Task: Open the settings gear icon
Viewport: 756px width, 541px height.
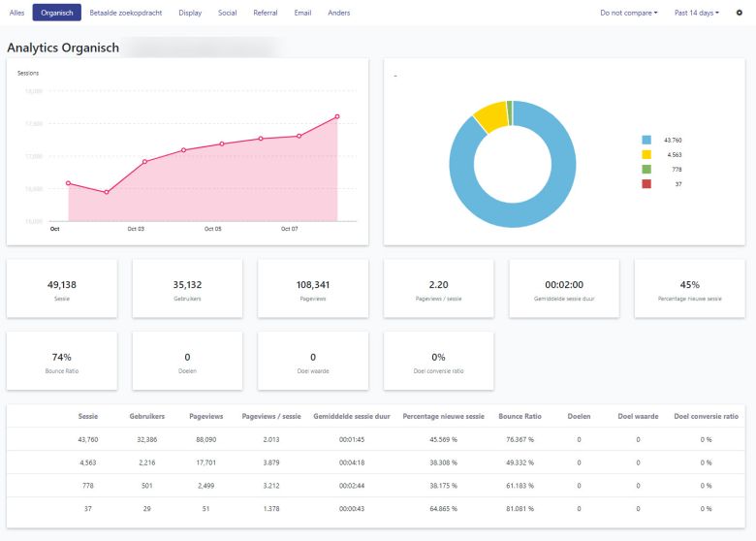Action: (740, 13)
